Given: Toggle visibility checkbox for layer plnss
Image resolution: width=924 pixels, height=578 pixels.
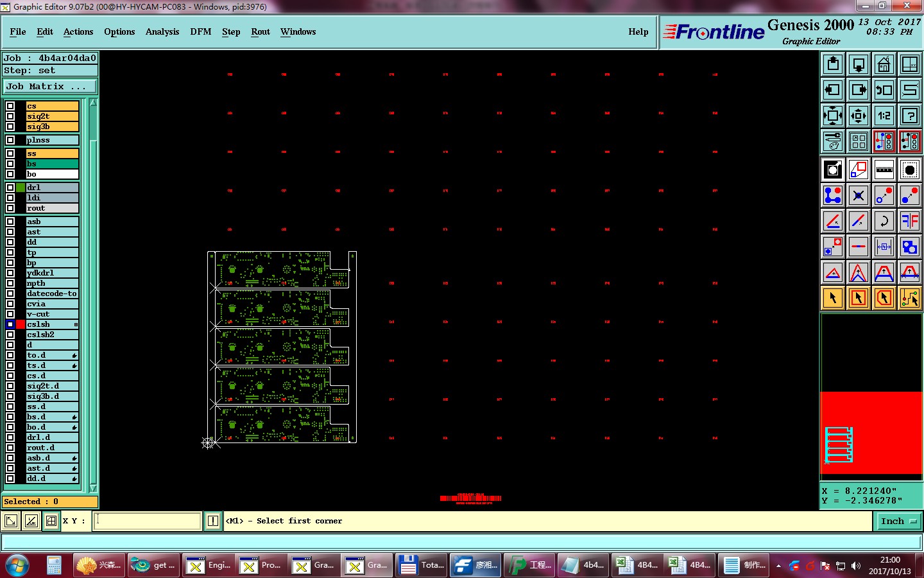Looking at the screenshot, I should coord(10,140).
